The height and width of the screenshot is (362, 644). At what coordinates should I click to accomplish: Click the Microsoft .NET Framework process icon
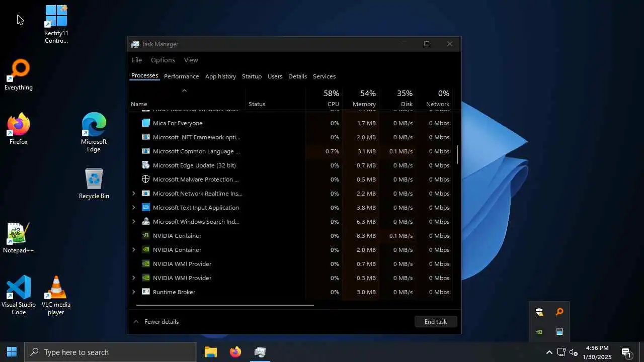pos(146,137)
